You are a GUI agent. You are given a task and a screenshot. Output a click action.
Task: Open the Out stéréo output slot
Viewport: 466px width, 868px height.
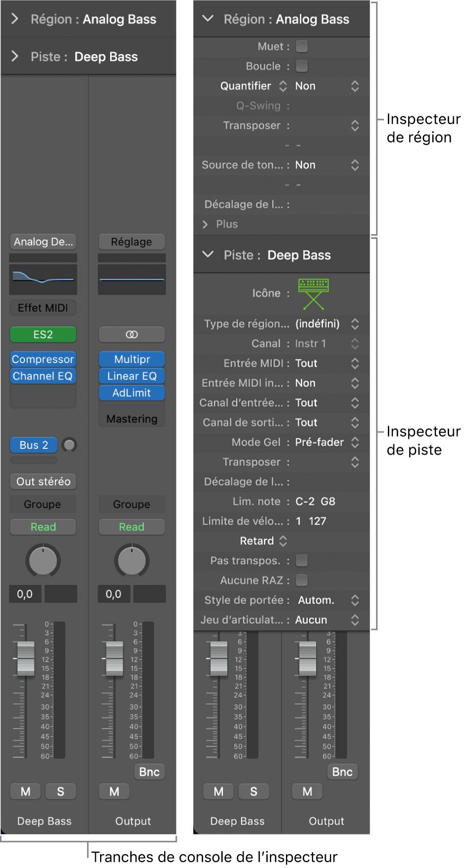[x=43, y=481]
